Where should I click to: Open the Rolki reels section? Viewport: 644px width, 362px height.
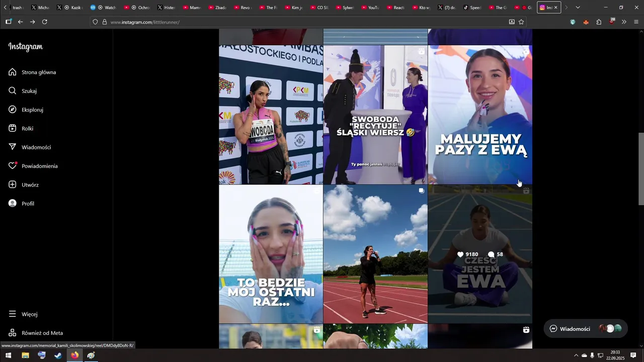(21, 129)
